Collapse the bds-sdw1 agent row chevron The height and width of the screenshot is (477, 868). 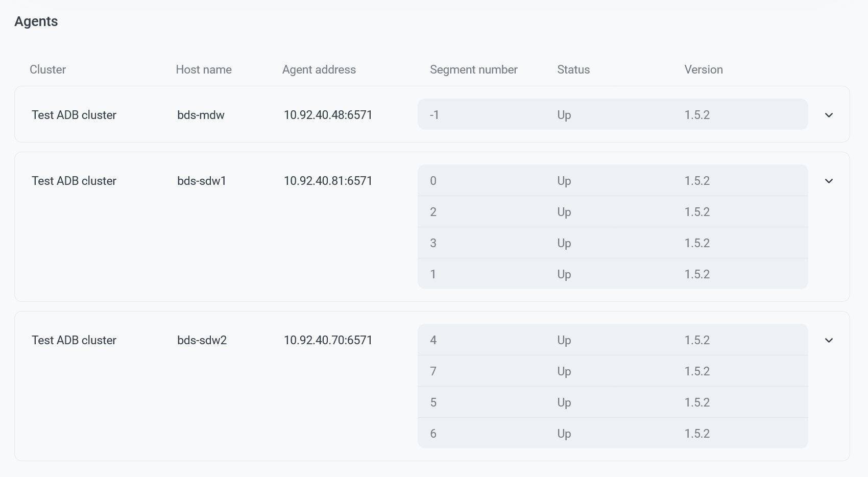829,181
